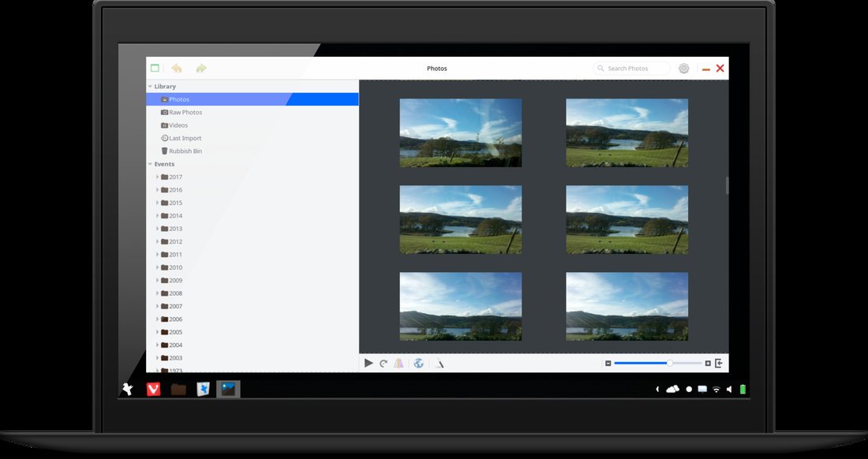Open the first landscape photo thumbnail
The height and width of the screenshot is (459, 868).
tap(460, 132)
